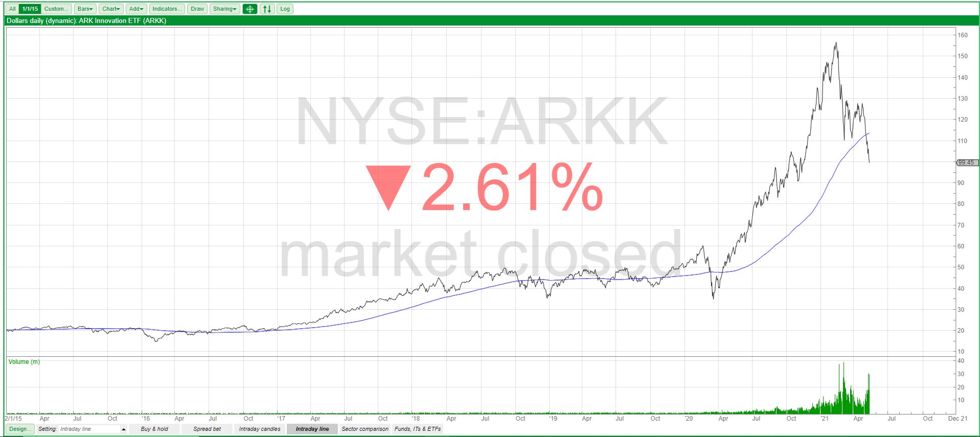Switch to the Funds, ITs & ETFs tab
Screen dimensions: 980x437
pyautogui.click(x=418, y=429)
